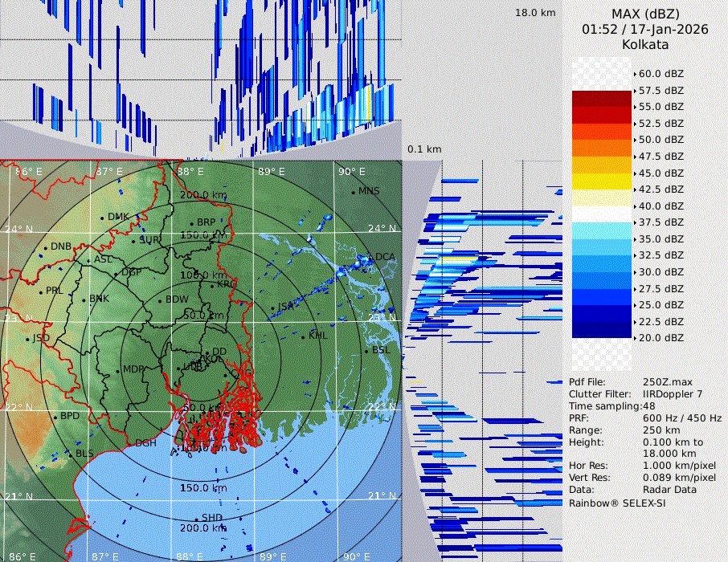Click the DMK station dot

(x=102, y=218)
